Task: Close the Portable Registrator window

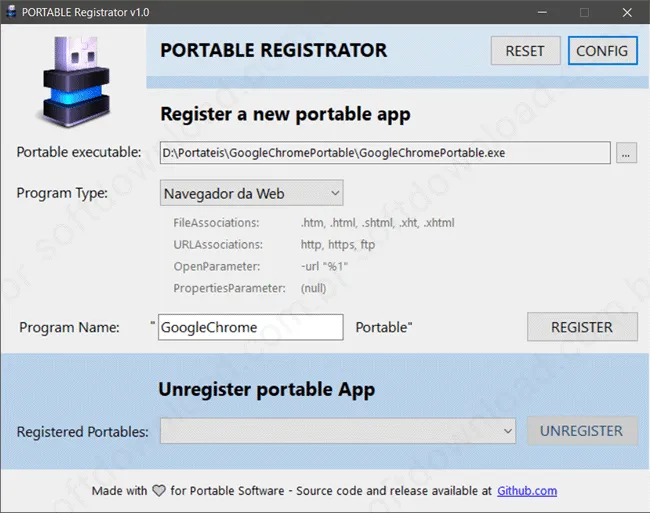Action: pos(627,12)
